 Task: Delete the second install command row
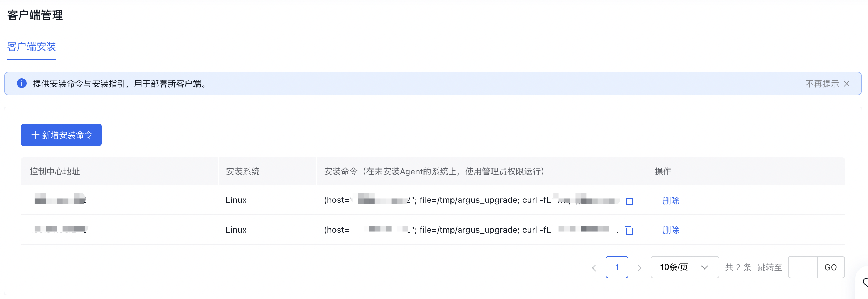click(x=671, y=230)
